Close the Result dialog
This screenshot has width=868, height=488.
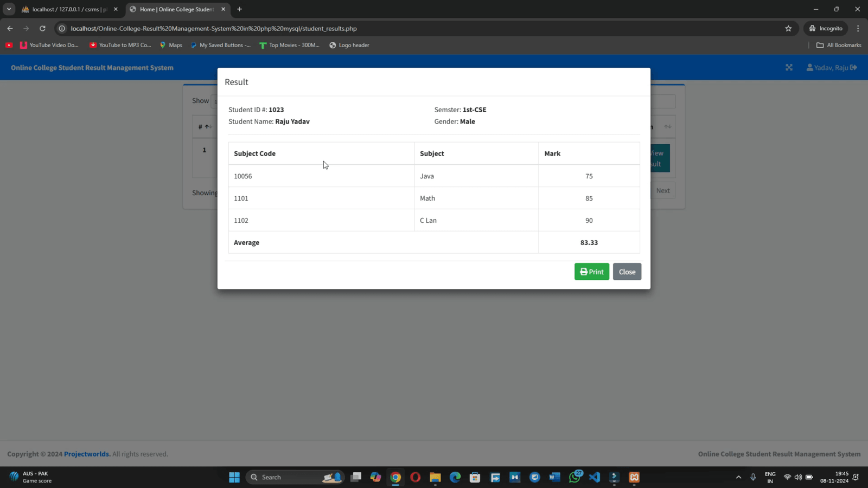tap(627, 272)
